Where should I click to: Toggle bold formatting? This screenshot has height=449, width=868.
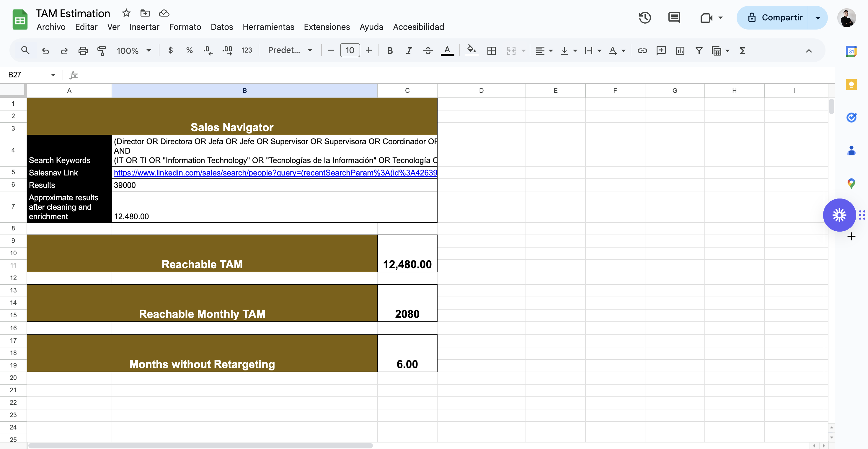pos(390,51)
